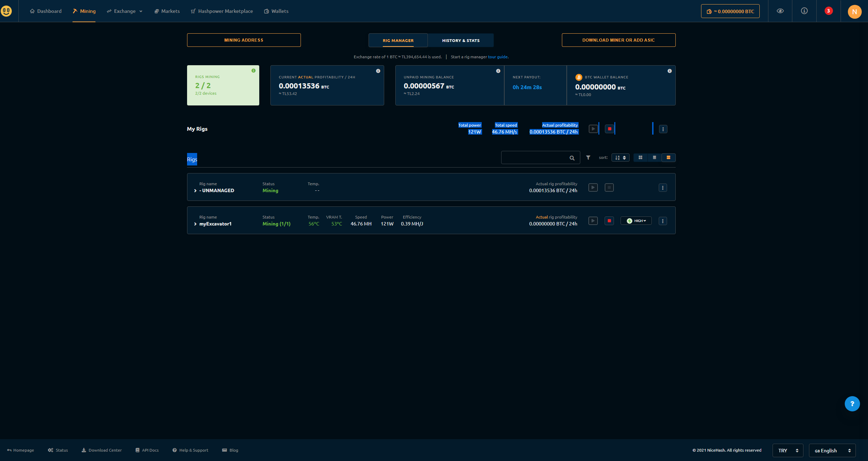Image resolution: width=868 pixels, height=461 pixels.
Task: Click the info circle icon in header
Action: coord(804,11)
